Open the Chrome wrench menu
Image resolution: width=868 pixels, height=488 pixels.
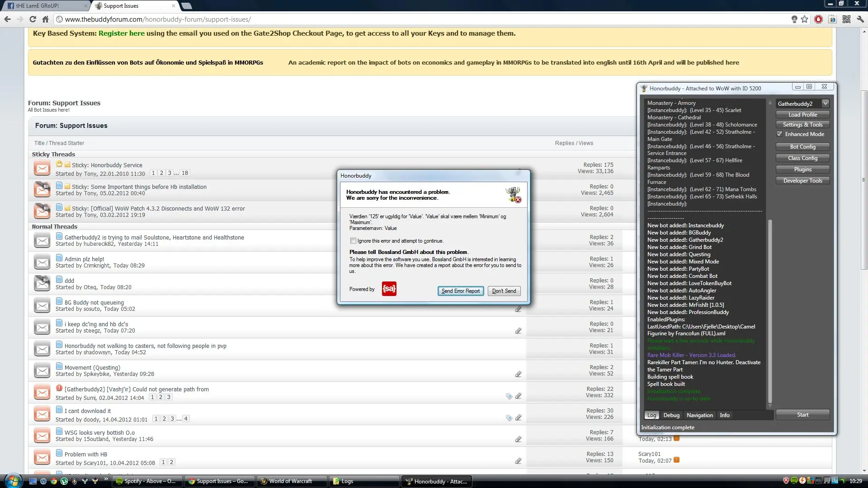pos(860,19)
